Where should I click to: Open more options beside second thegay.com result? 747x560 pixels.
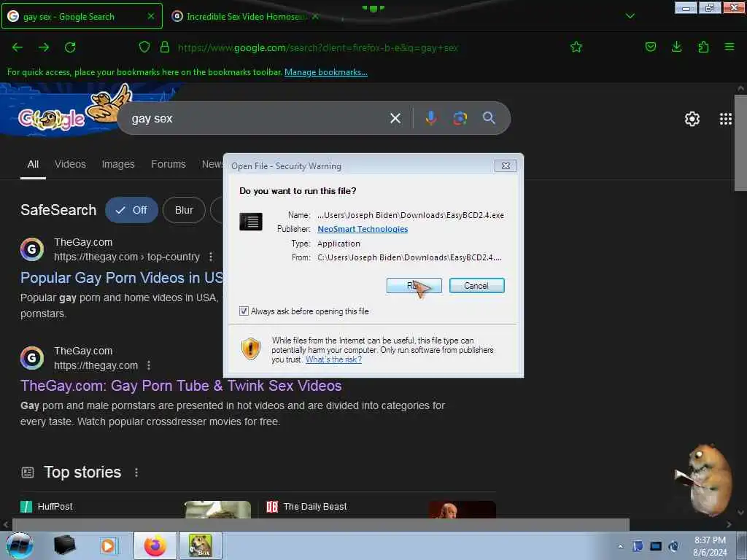149,365
